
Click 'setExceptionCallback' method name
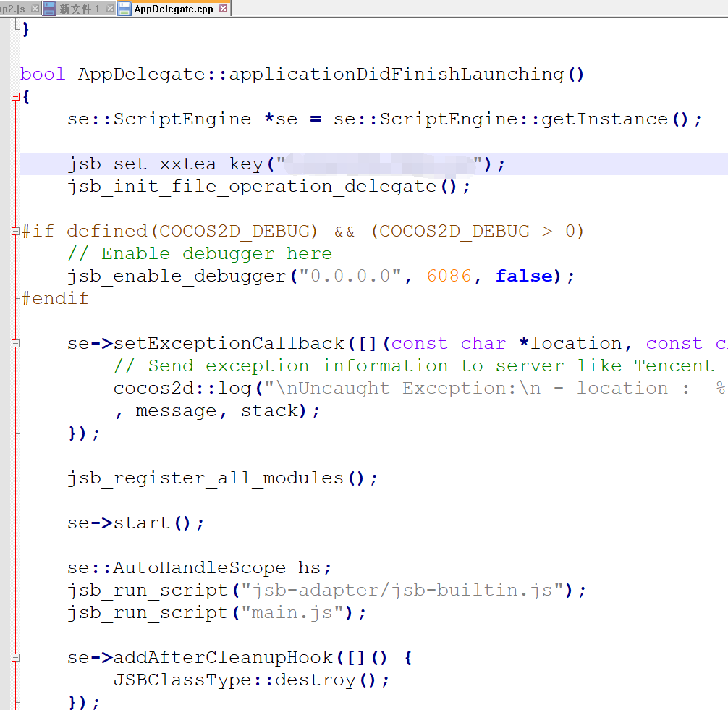click(229, 344)
